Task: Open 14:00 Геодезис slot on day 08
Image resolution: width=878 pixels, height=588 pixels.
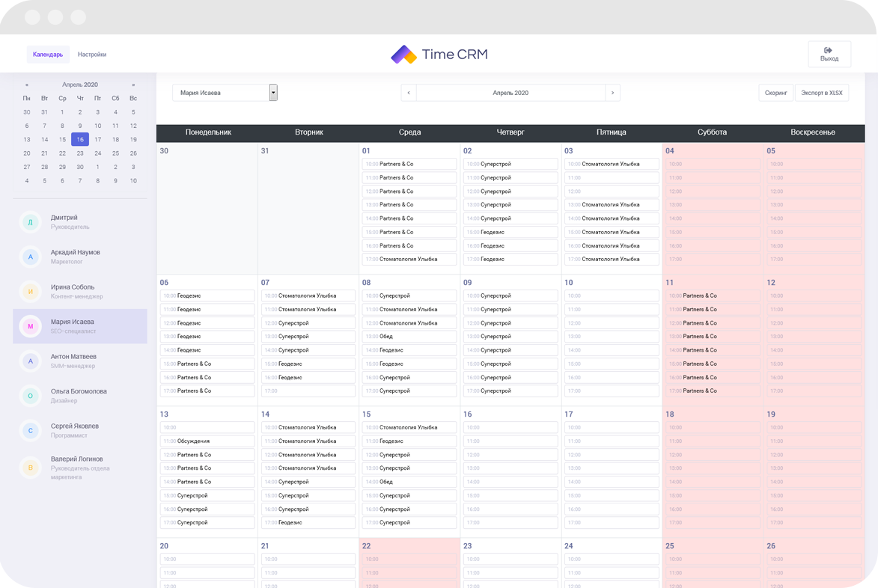Action: coord(409,350)
